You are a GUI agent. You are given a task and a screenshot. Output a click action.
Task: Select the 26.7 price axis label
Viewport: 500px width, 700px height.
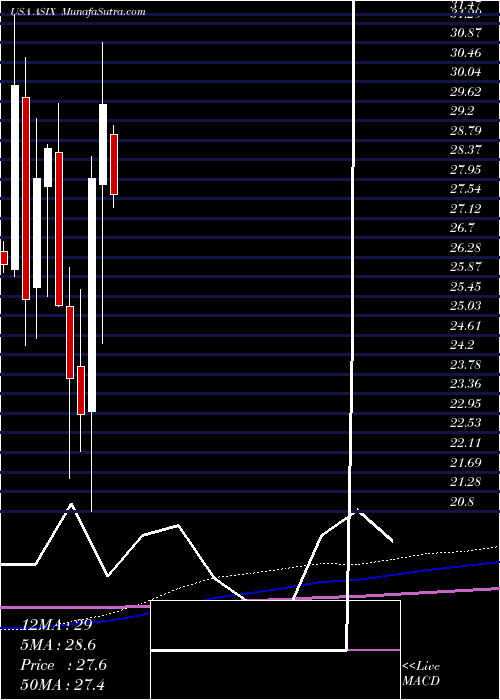click(462, 228)
